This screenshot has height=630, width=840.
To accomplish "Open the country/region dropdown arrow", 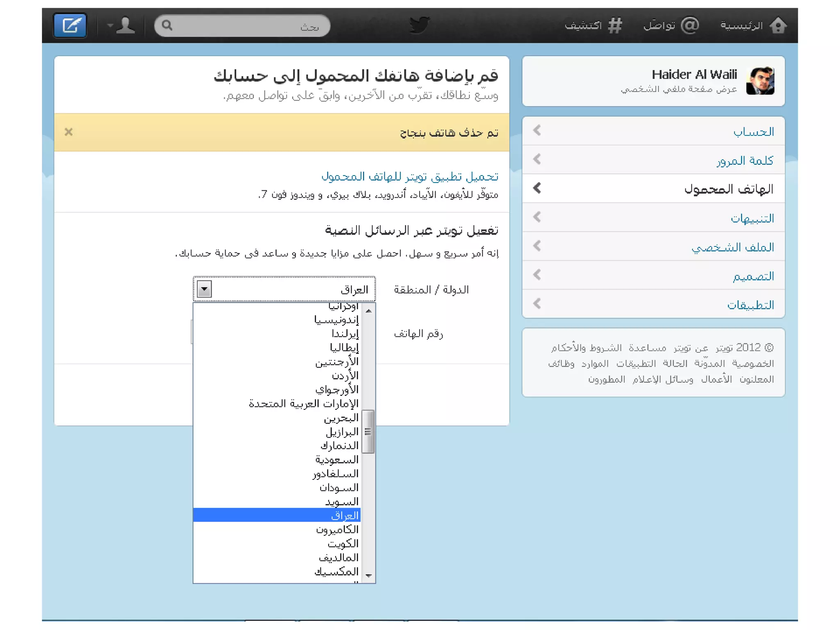I will (x=204, y=289).
